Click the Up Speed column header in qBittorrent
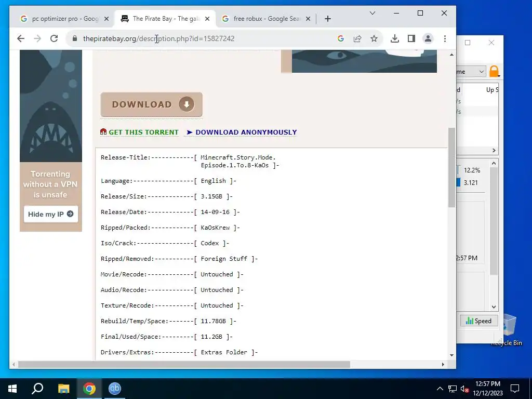The width and height of the screenshot is (532, 399). (x=492, y=90)
